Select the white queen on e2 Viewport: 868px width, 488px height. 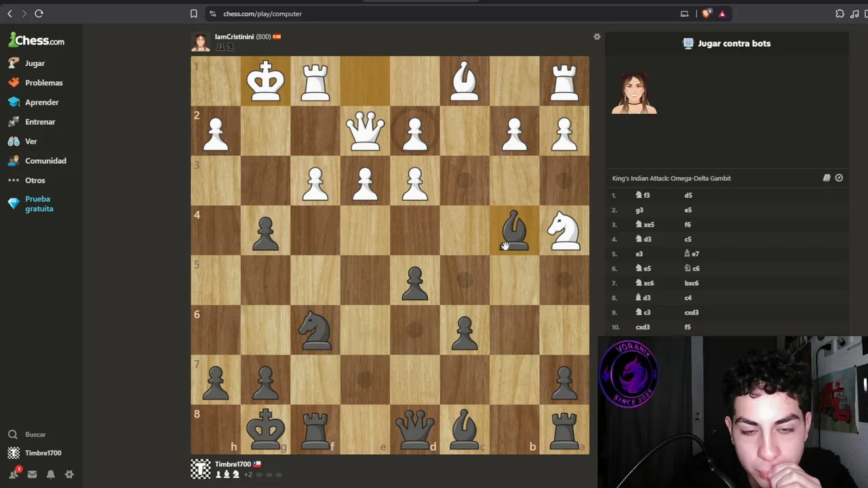(x=365, y=131)
